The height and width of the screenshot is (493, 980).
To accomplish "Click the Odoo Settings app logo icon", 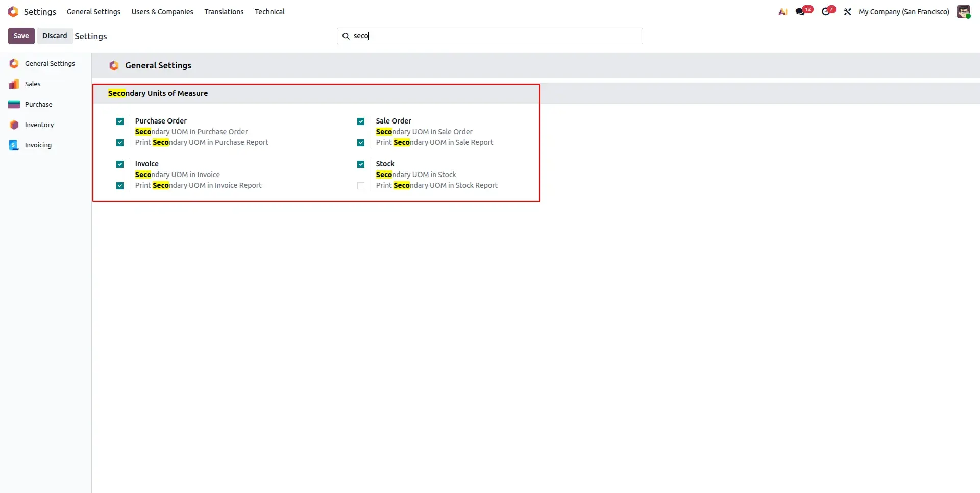I will click(13, 11).
